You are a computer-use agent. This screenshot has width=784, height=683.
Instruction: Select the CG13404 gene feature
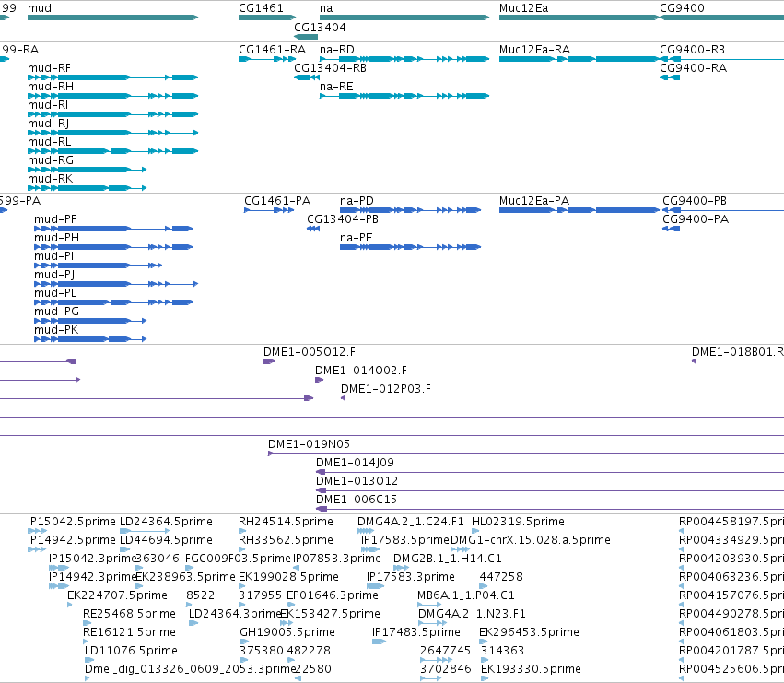tap(306, 37)
